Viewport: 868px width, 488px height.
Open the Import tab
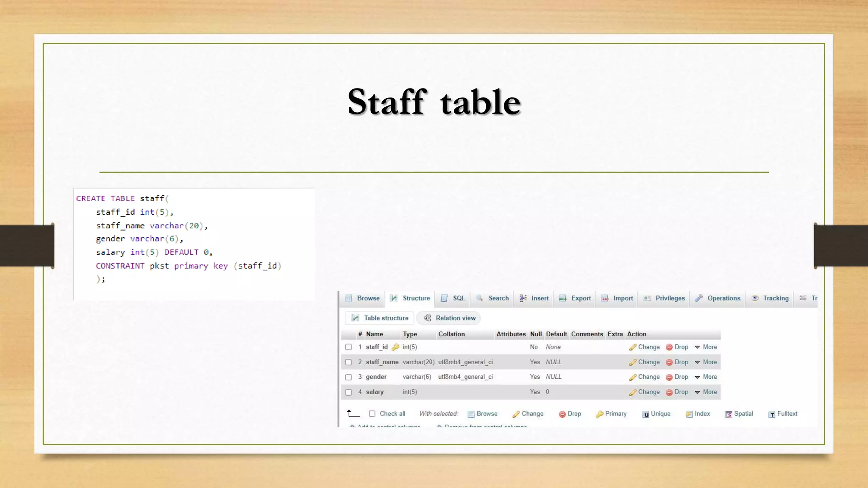click(x=617, y=298)
